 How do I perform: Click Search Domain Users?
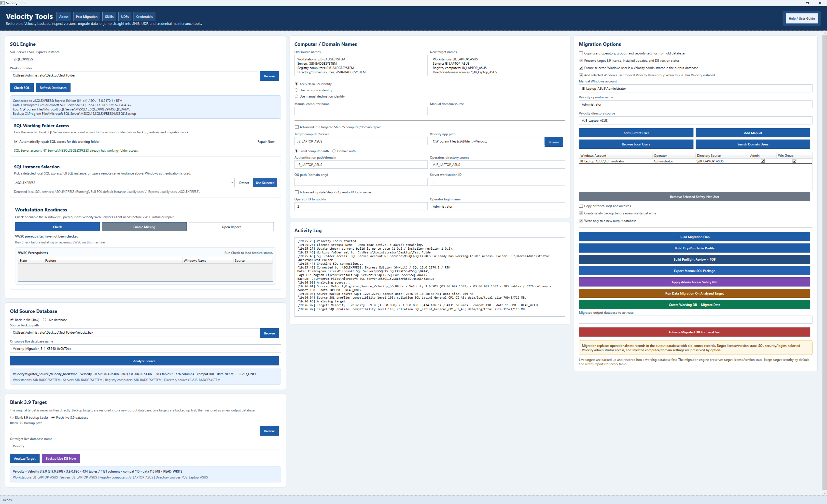(753, 144)
